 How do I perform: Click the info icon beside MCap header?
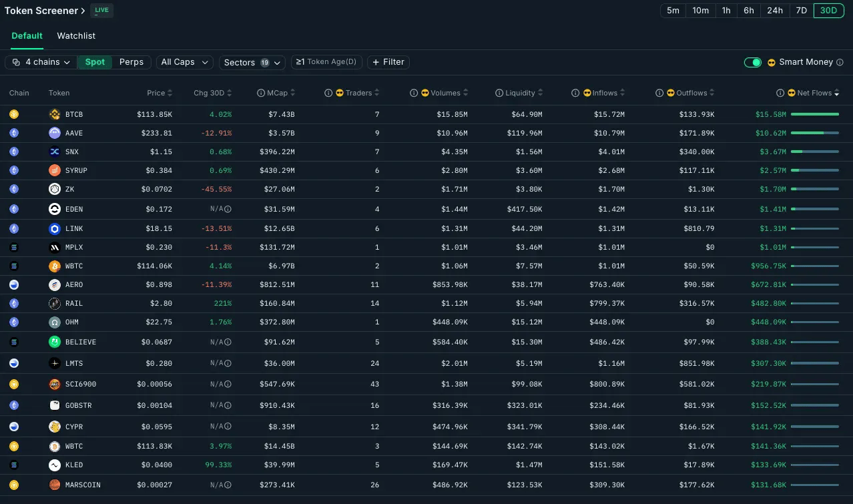click(261, 93)
